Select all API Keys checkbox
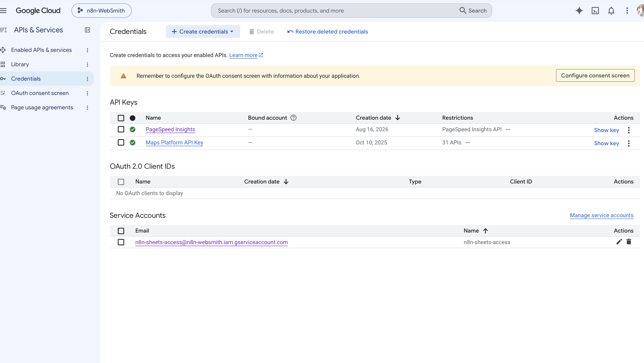This screenshot has height=363, width=644. [121, 118]
